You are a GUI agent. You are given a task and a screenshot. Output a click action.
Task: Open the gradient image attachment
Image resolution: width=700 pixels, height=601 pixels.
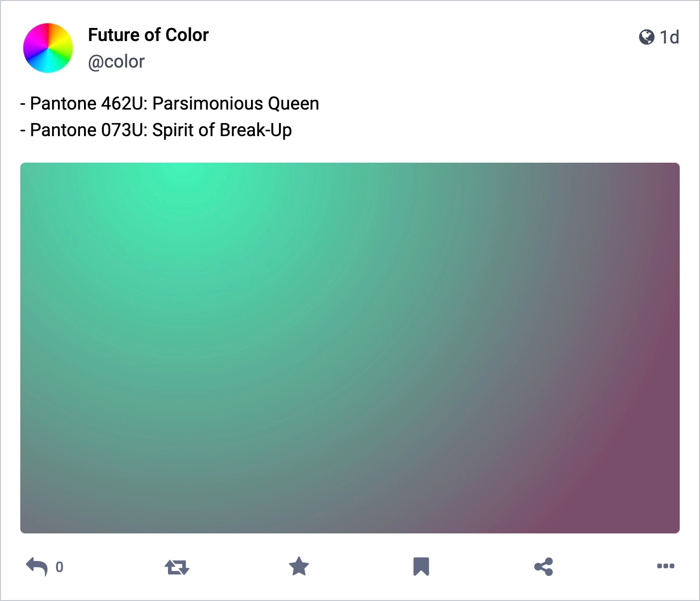(x=350, y=348)
